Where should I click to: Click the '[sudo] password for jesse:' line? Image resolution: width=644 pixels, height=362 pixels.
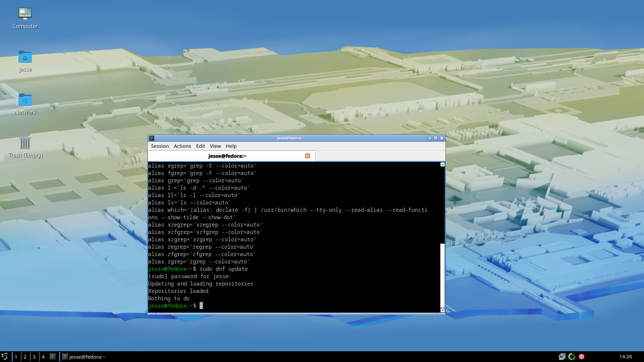tap(190, 276)
